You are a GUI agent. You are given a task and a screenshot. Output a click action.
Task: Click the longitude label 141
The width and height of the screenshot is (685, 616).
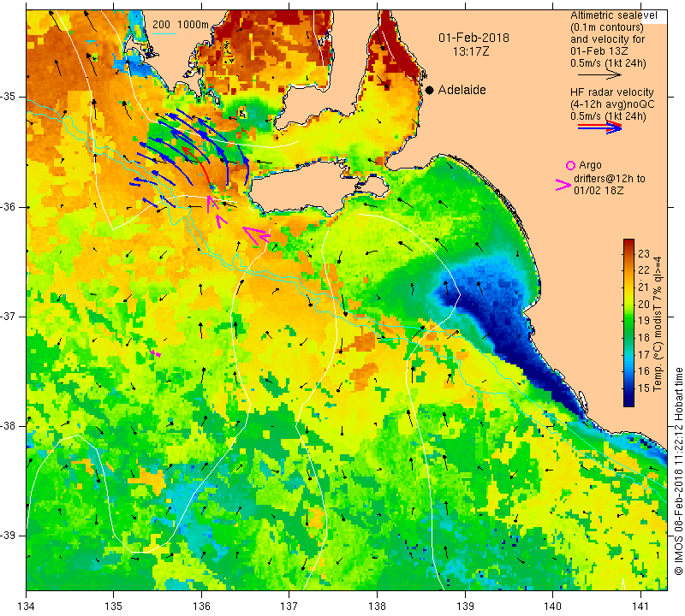640,606
